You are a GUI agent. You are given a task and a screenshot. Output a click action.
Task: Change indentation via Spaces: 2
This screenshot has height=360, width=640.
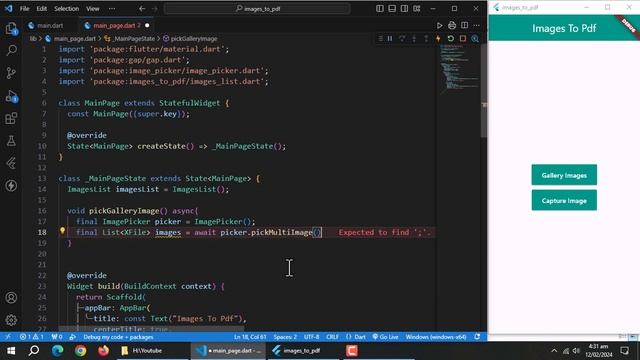[285, 337]
